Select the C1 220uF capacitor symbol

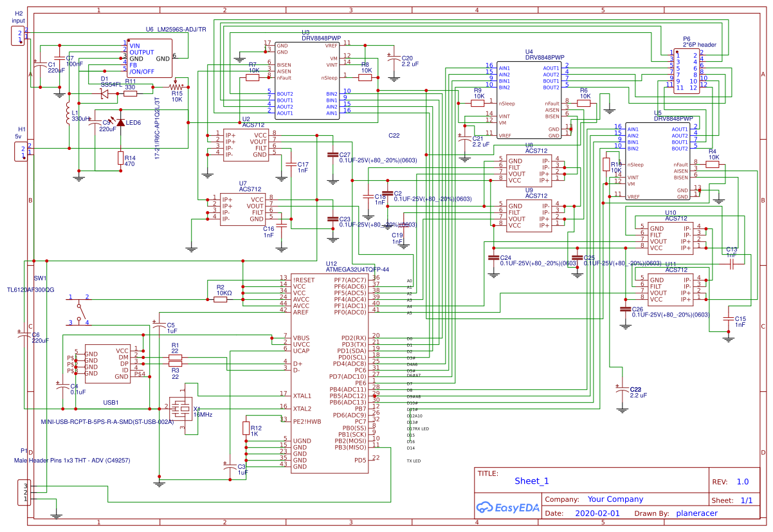pos(39,64)
